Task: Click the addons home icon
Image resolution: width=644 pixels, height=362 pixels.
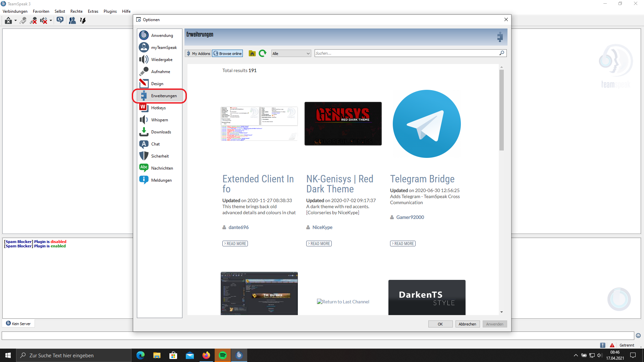Action: (252, 53)
